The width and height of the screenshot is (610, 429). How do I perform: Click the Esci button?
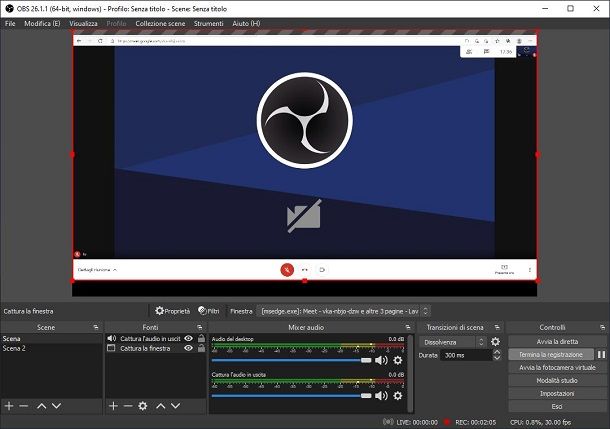557,406
